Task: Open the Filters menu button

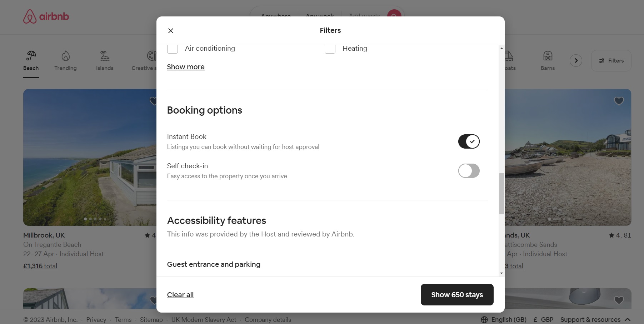Action: (x=611, y=60)
